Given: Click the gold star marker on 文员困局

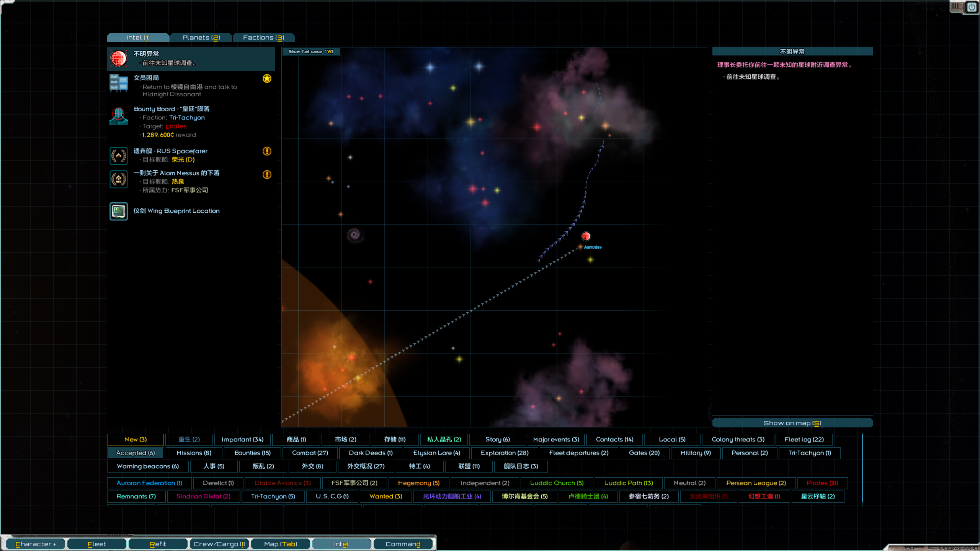Looking at the screenshot, I should click(x=267, y=78).
